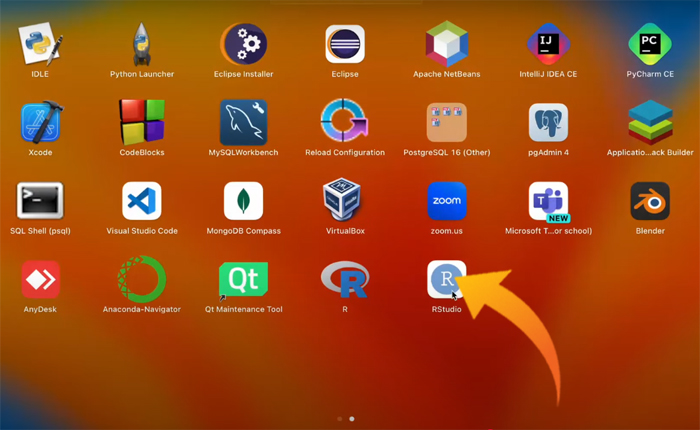Open Microsoft Teams (work or school)
The height and width of the screenshot is (430, 700).
548,201
